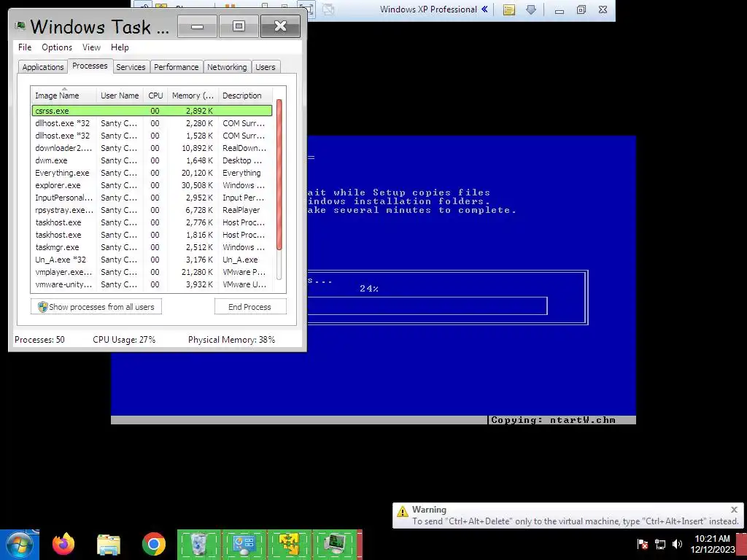747x560 pixels.
Task: Select the Everything.exe process row
Action: pos(152,173)
